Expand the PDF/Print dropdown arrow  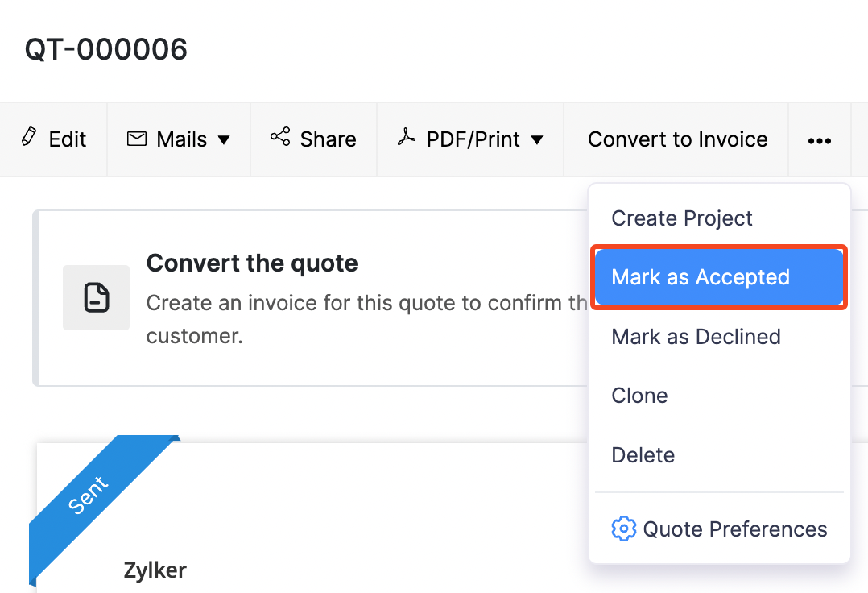point(537,140)
